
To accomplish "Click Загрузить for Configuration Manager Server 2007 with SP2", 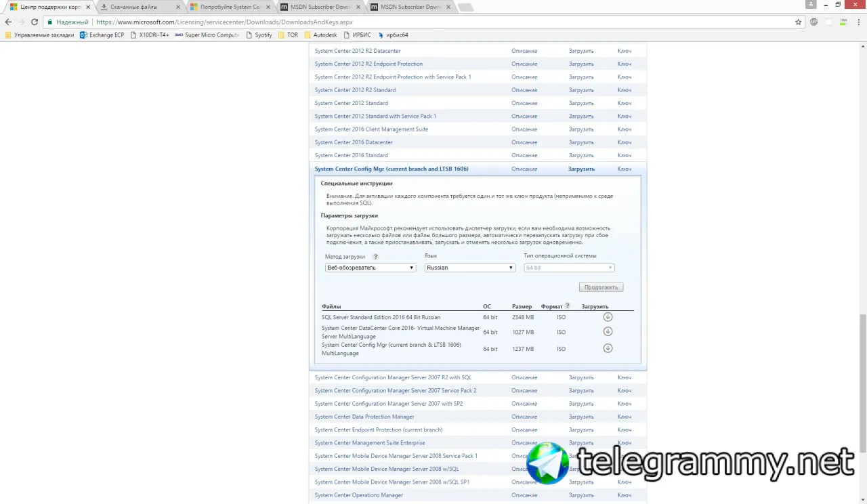I will (581, 404).
